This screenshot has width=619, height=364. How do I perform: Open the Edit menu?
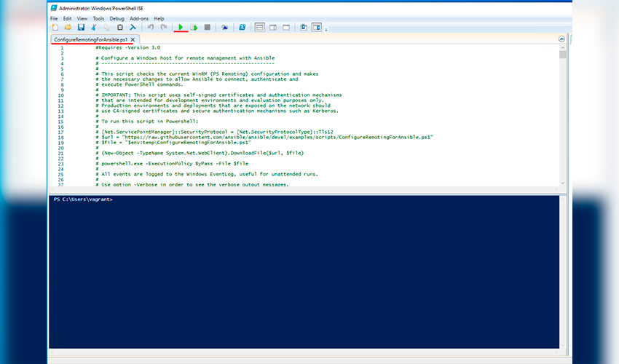[x=68, y=18]
